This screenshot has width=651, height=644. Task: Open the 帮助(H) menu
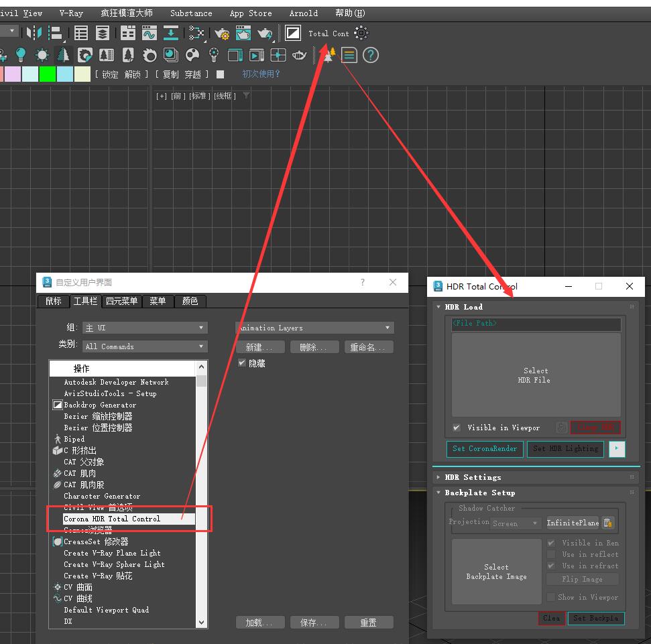pos(350,13)
